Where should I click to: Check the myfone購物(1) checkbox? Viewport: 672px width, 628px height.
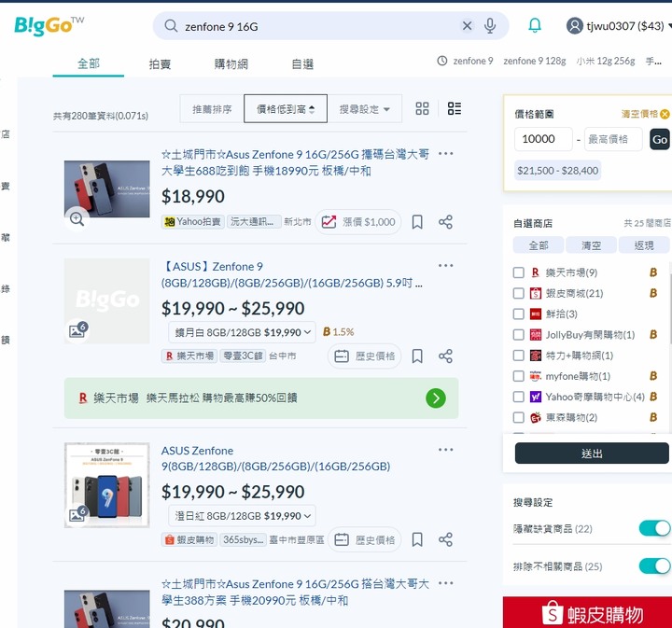519,376
